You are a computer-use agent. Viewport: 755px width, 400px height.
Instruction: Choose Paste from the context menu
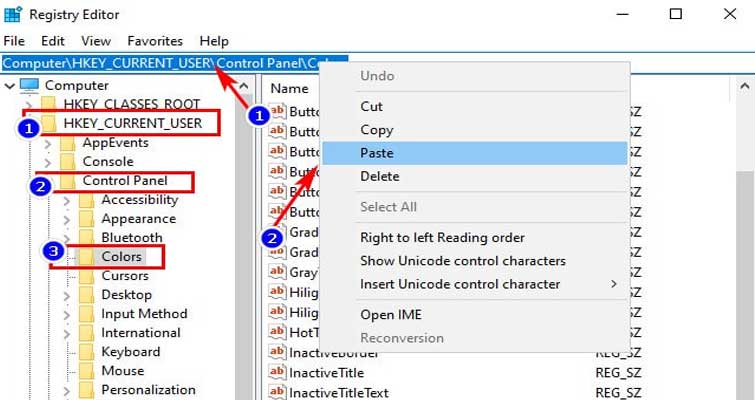pos(474,153)
